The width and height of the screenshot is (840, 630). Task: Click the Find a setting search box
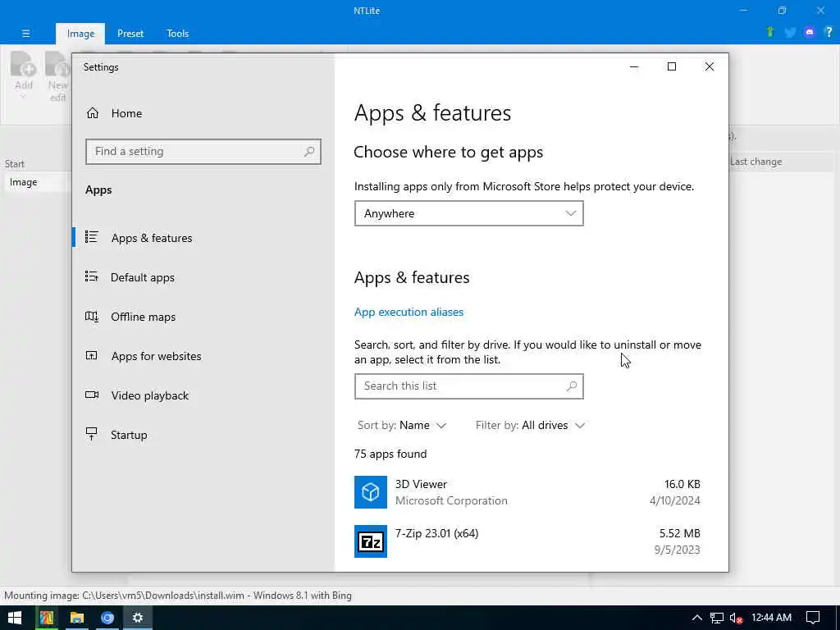click(x=203, y=152)
